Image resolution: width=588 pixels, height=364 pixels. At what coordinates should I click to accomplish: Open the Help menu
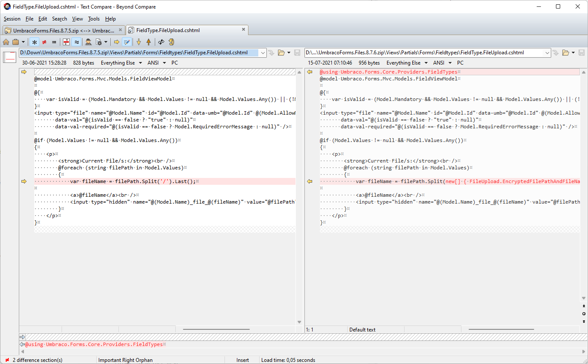coord(110,19)
